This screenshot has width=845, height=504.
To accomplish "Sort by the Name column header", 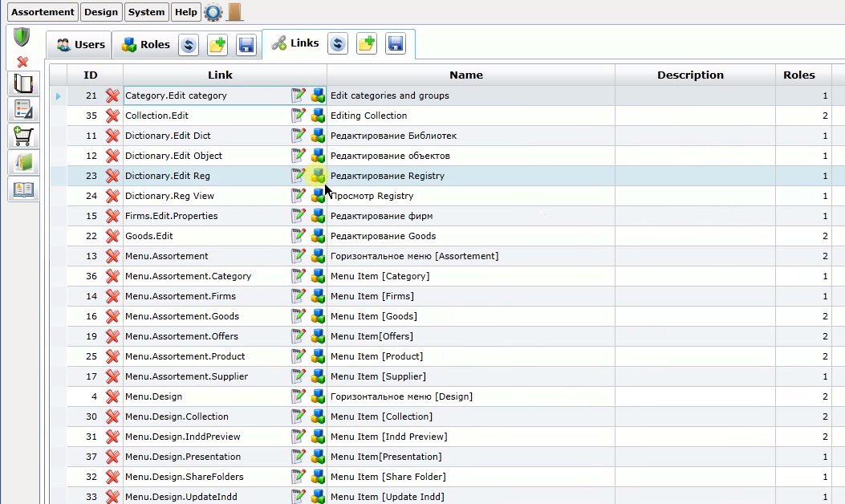I will (466, 75).
